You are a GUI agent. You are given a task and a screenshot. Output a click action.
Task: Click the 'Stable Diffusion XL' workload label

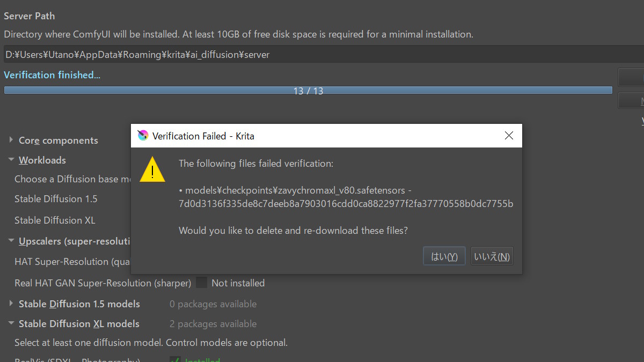(55, 220)
